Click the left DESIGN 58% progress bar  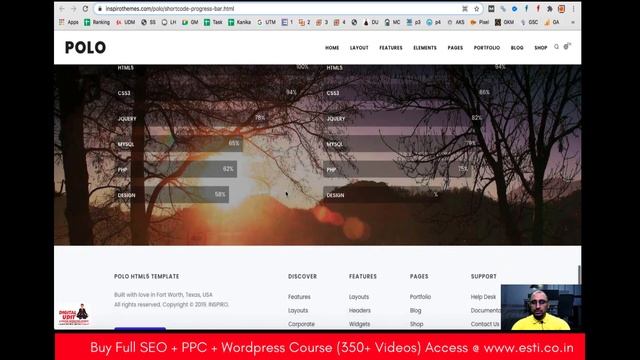coord(172,195)
